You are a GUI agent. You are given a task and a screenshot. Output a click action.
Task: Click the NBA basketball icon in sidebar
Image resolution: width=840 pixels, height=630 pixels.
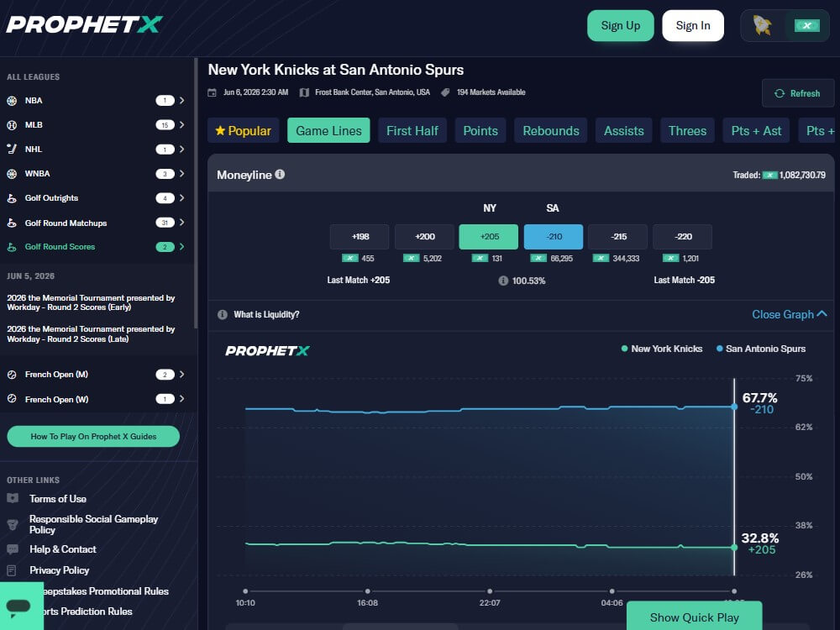[x=12, y=101]
